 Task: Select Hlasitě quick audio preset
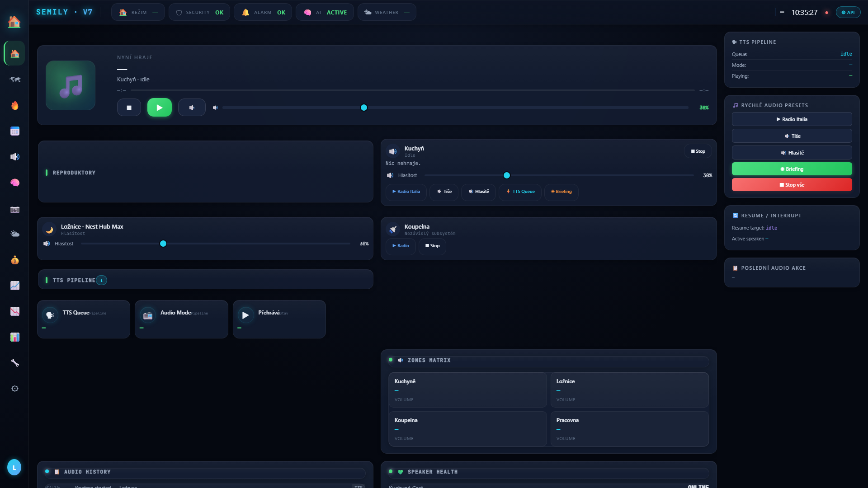point(792,153)
